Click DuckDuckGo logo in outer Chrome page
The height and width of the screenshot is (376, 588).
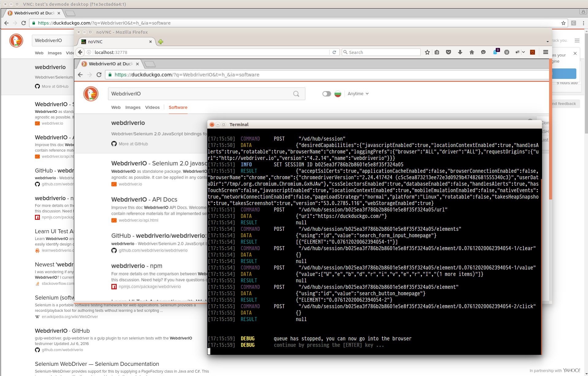16,41
